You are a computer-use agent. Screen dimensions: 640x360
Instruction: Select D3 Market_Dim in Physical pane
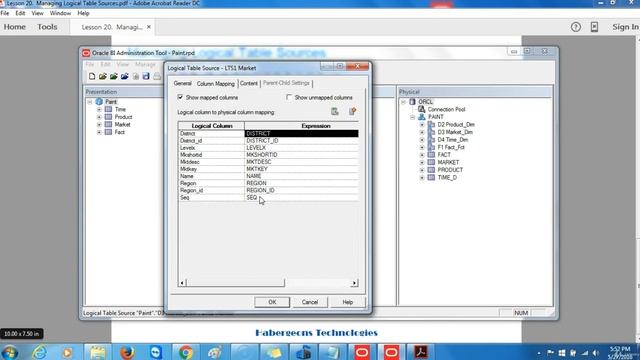[x=455, y=132]
